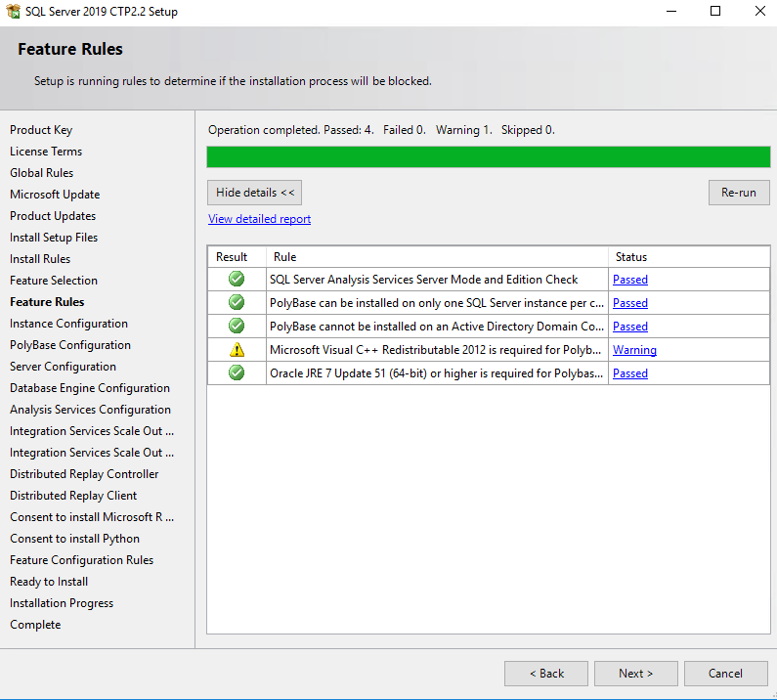Click the Result column header
The image size is (777, 700).
[x=237, y=257]
